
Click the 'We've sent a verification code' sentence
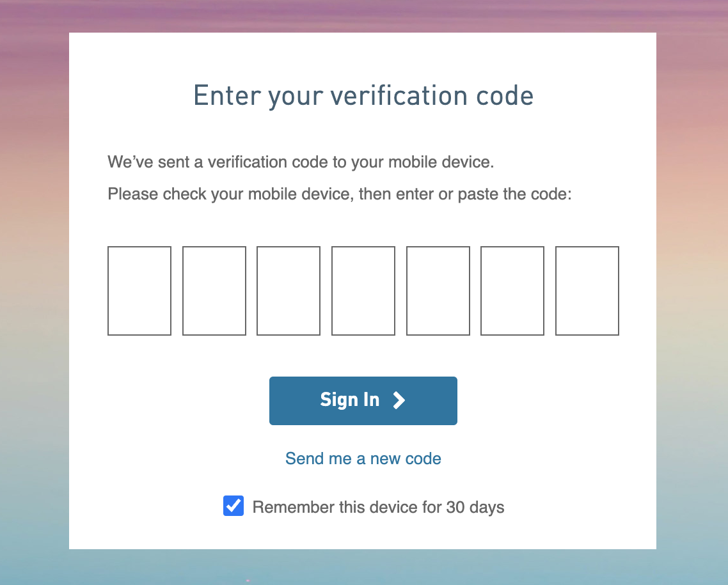[x=301, y=162]
